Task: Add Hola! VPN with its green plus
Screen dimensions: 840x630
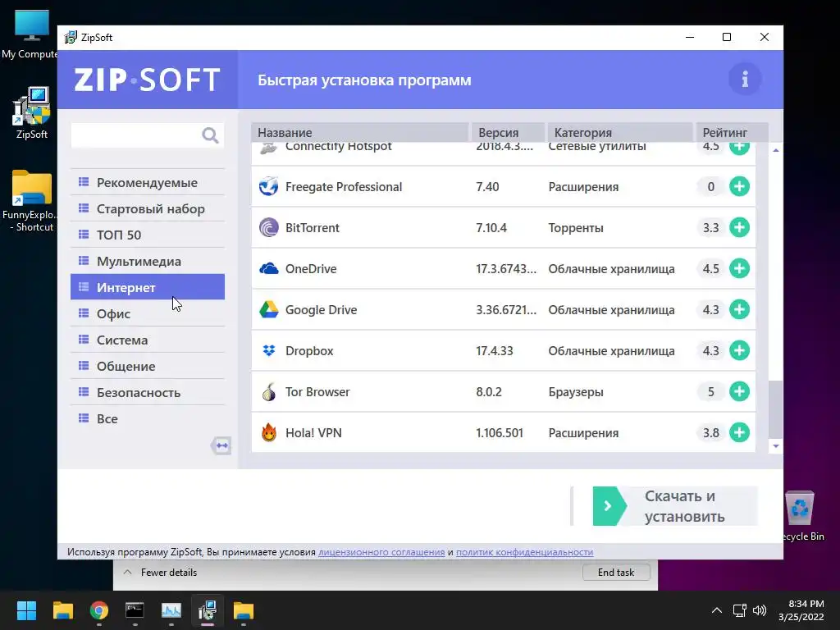Action: point(739,432)
